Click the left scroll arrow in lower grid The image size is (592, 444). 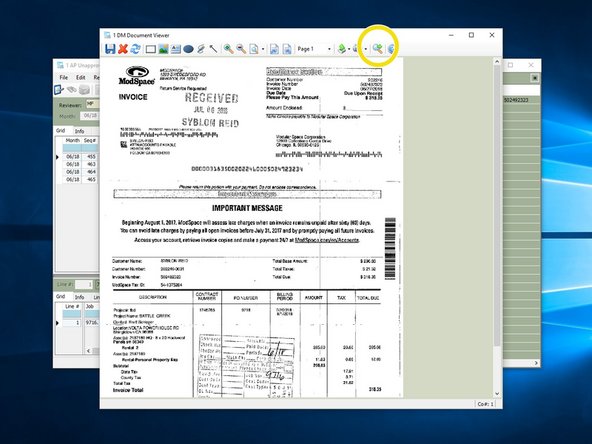click(89, 351)
